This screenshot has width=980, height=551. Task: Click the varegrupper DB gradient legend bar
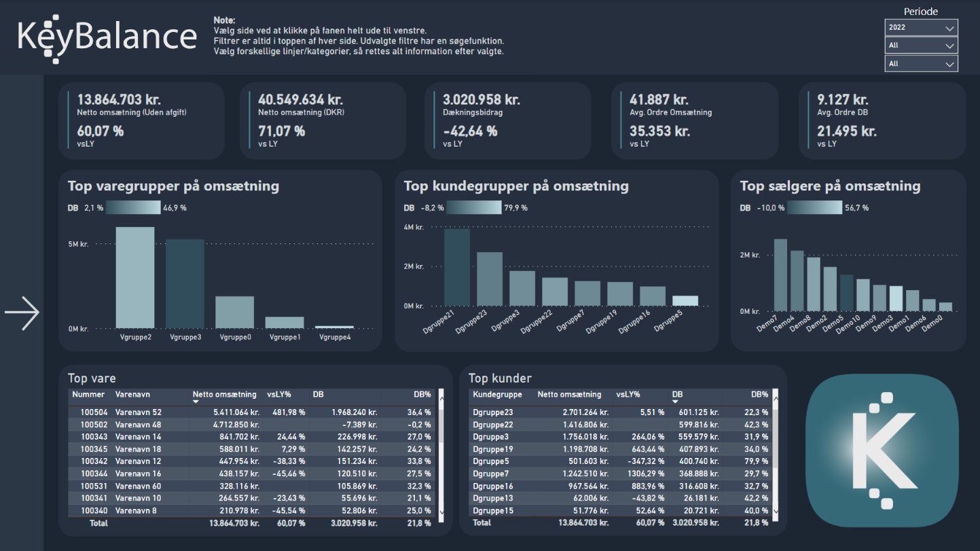coord(133,208)
